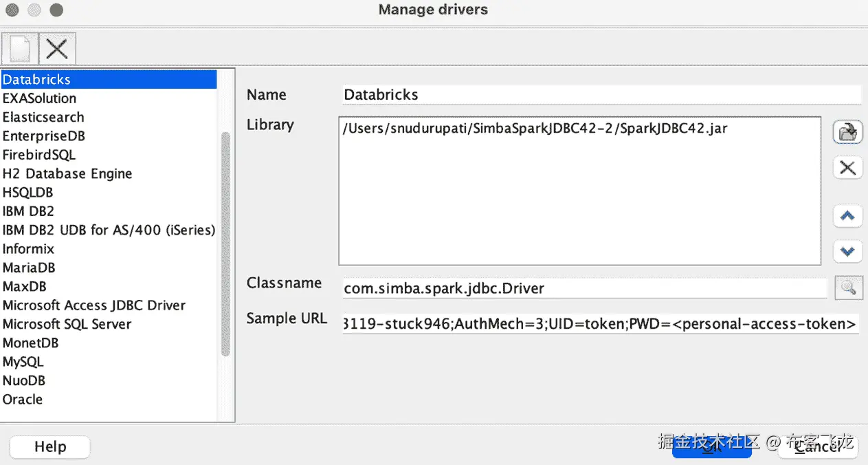Focus the Sample URL field
The height and width of the screenshot is (465, 868).
[x=599, y=323]
